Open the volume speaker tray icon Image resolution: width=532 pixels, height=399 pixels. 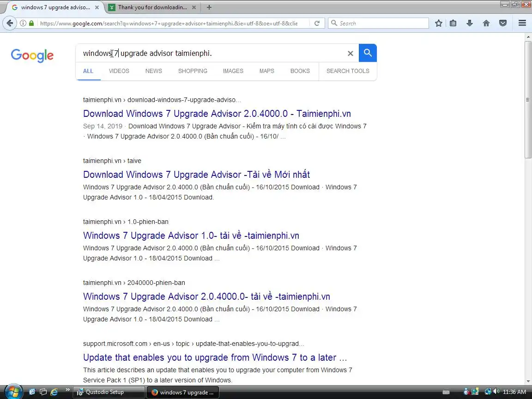point(496,392)
